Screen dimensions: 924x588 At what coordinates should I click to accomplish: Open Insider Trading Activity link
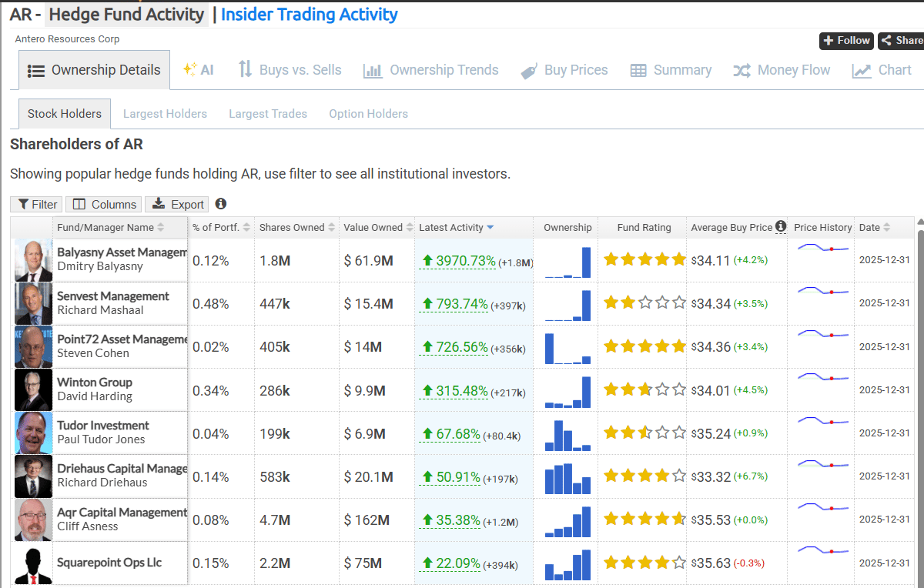pos(310,14)
